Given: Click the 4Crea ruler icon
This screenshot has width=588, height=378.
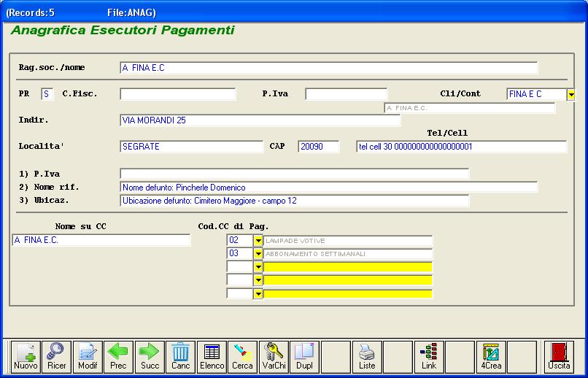Looking at the screenshot, I should (x=491, y=357).
